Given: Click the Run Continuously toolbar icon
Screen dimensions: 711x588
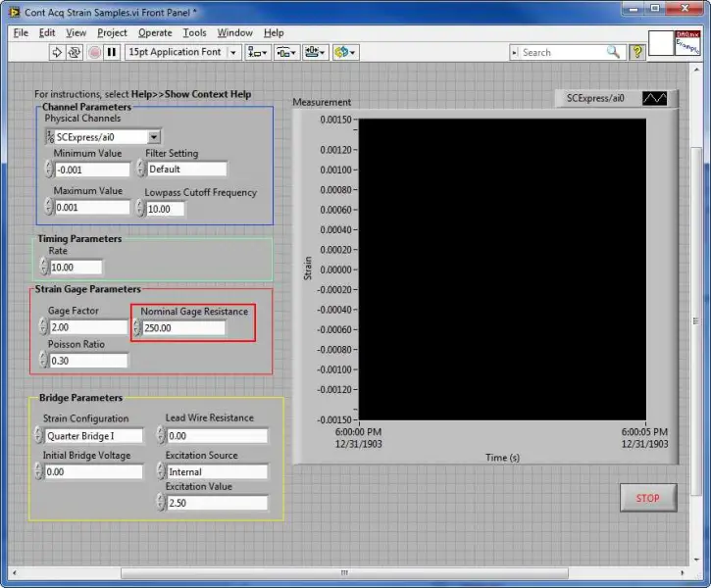Looking at the screenshot, I should (x=75, y=53).
